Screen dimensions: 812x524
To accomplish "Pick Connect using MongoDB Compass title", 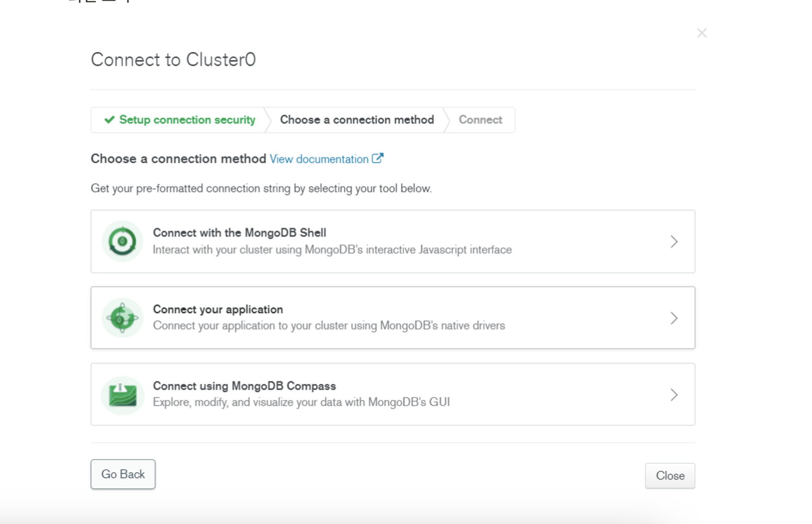I will pos(245,386).
